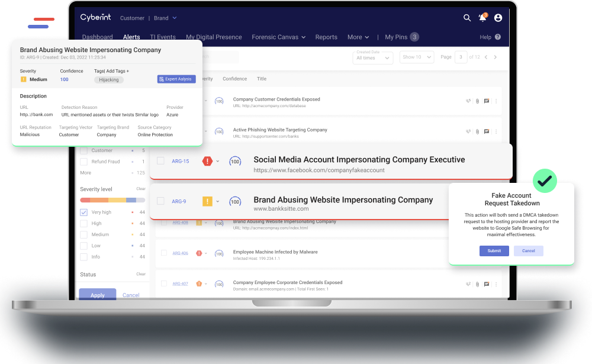592x364 pixels.
Task: Open the three-dot menu for Active Phishing Website row
Action: click(x=496, y=132)
